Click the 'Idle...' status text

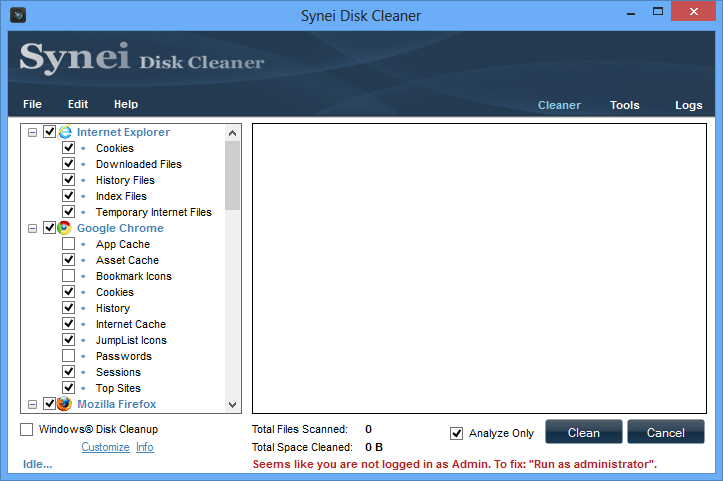pyautogui.click(x=37, y=464)
